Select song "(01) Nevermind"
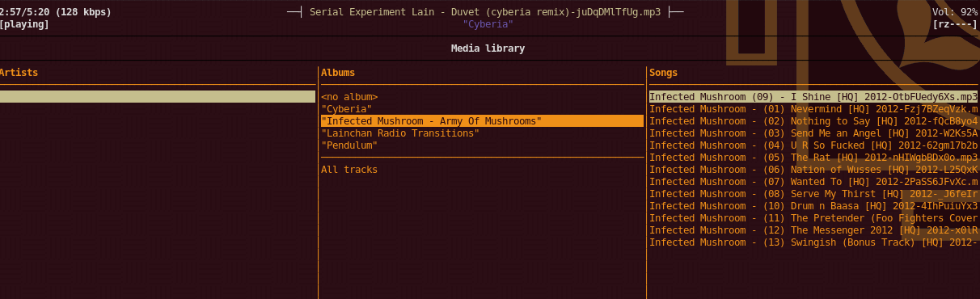Viewport: 980px width, 299px height. (813, 109)
